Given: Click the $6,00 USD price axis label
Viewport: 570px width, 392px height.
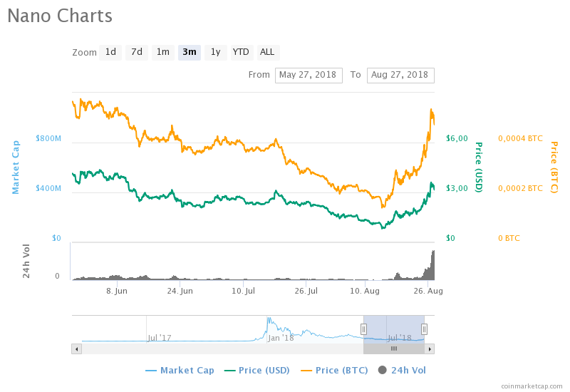Looking at the screenshot, I should click(457, 138).
